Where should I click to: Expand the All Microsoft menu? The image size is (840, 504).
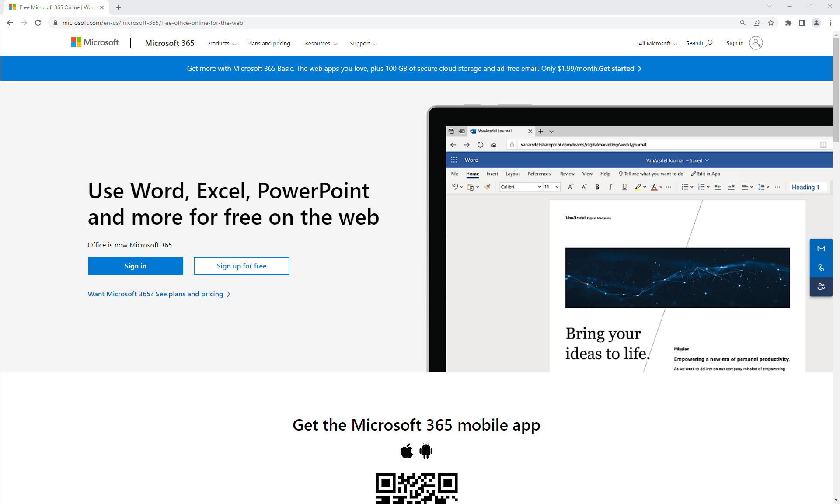point(658,43)
